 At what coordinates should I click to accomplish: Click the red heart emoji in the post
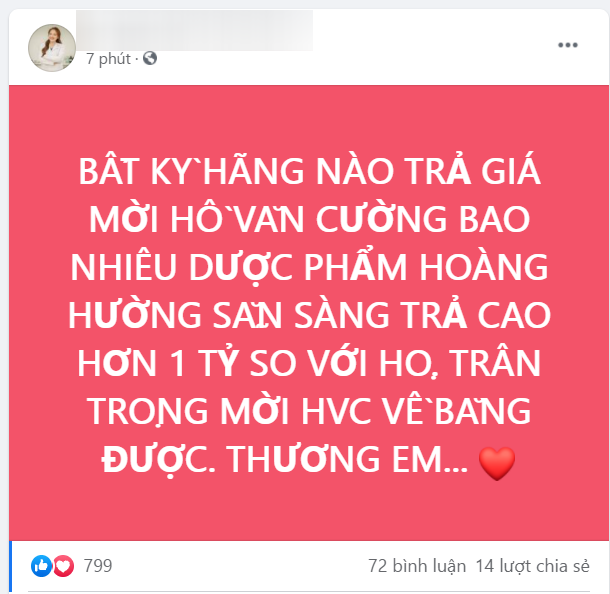coord(497,463)
